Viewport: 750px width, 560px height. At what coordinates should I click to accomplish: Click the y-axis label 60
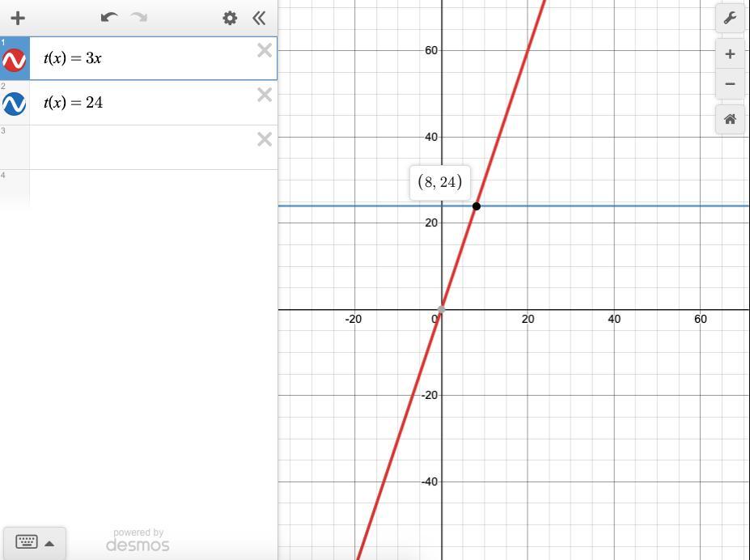(x=431, y=50)
